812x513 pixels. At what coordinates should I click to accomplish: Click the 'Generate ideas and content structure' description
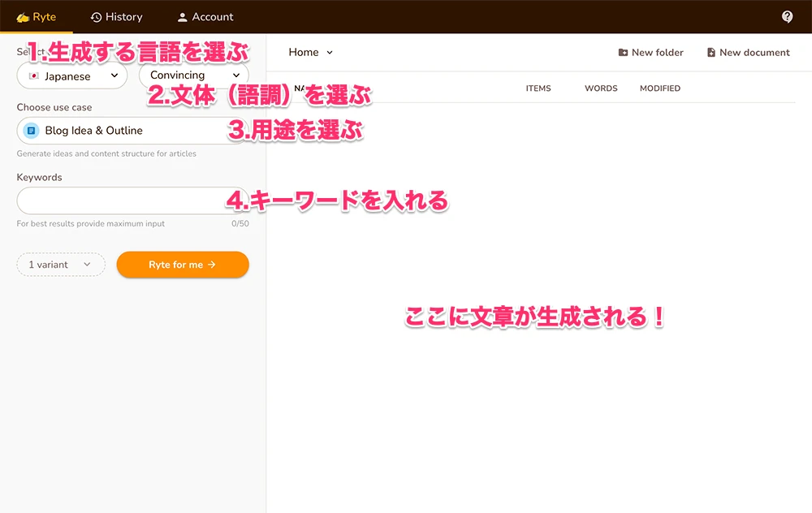pyautogui.click(x=106, y=153)
